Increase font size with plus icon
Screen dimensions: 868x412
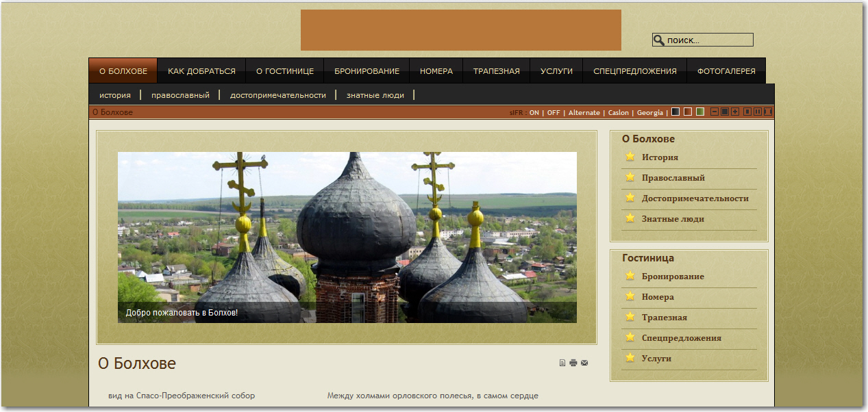[735, 112]
